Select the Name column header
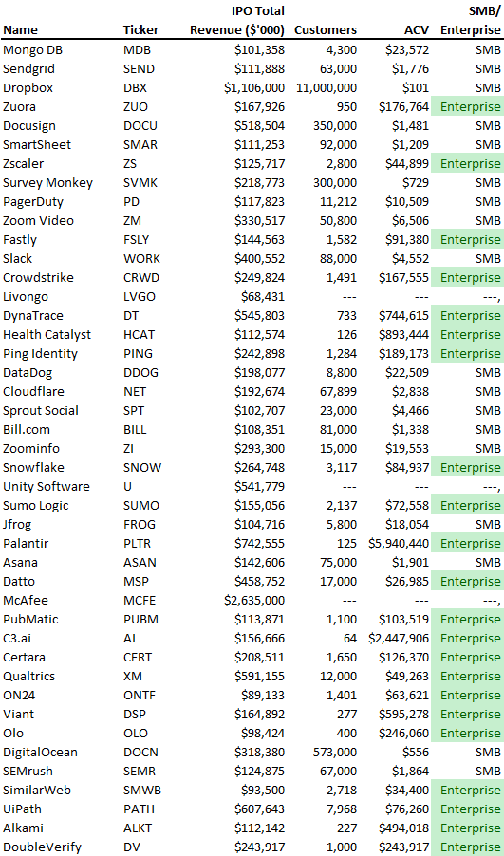The image size is (504, 856). 20,30
